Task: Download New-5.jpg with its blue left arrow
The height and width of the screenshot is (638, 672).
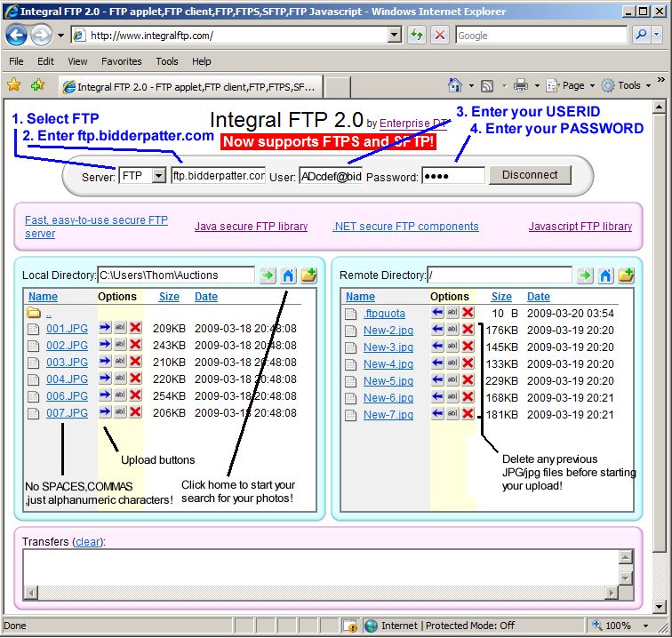Action: pos(437,379)
